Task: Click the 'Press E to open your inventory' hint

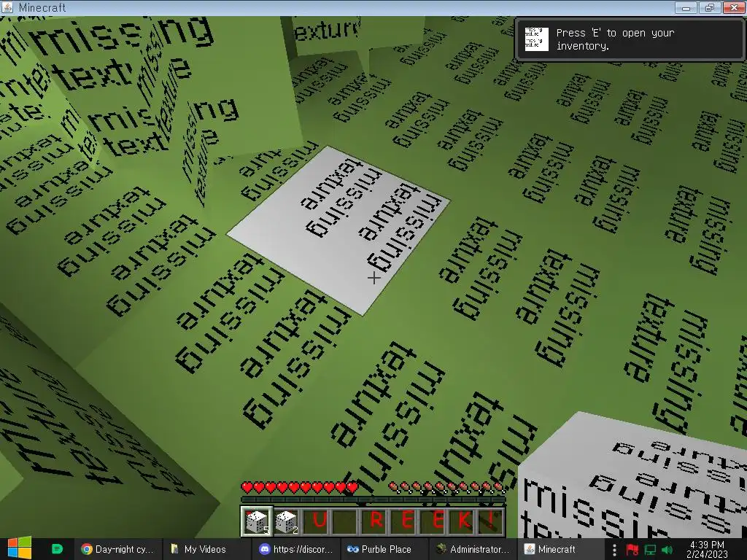Action: (x=615, y=39)
